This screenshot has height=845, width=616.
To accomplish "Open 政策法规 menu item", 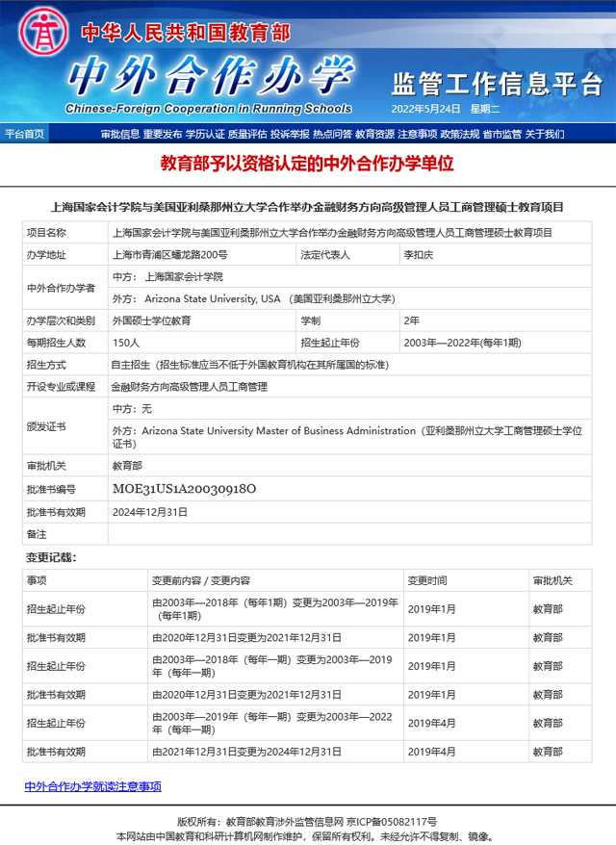I will pos(460,134).
